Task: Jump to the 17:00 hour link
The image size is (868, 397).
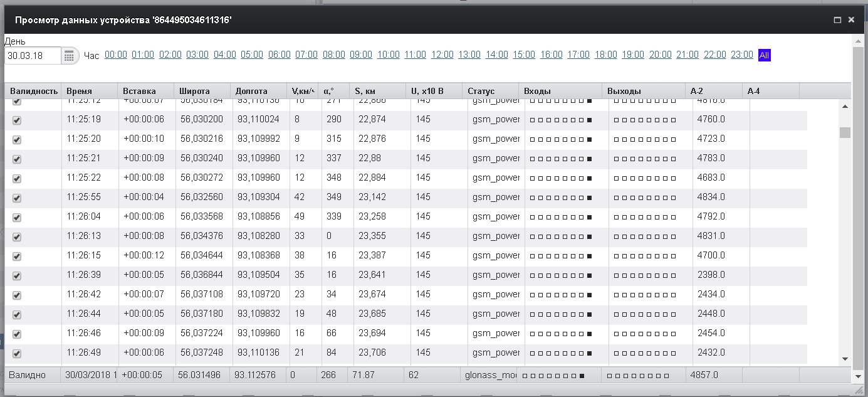Action: (578, 55)
